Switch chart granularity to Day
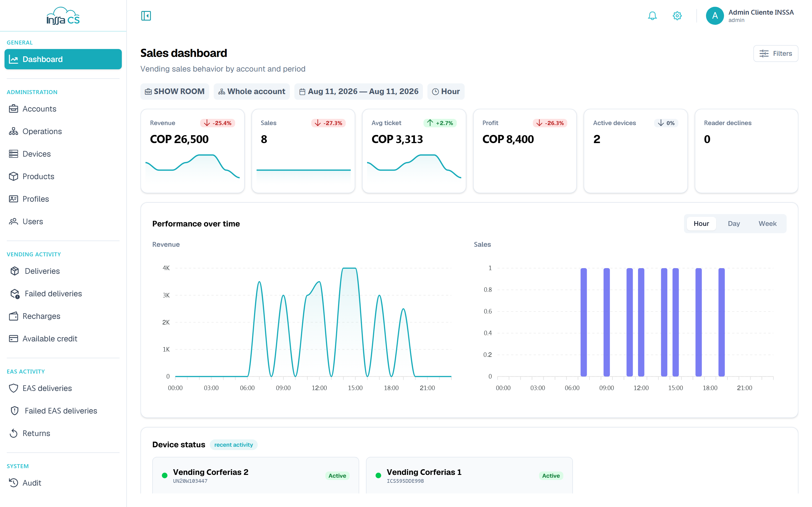This screenshot has height=507, width=812. click(734, 224)
